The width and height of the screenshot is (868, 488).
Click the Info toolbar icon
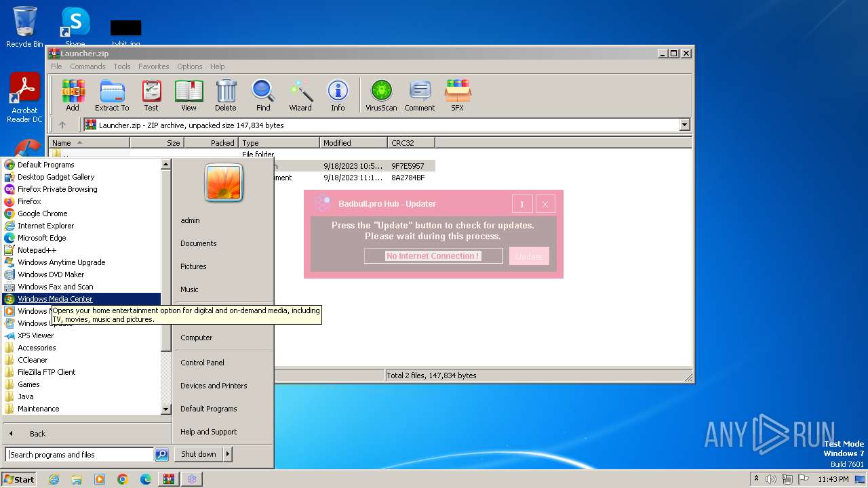click(338, 96)
